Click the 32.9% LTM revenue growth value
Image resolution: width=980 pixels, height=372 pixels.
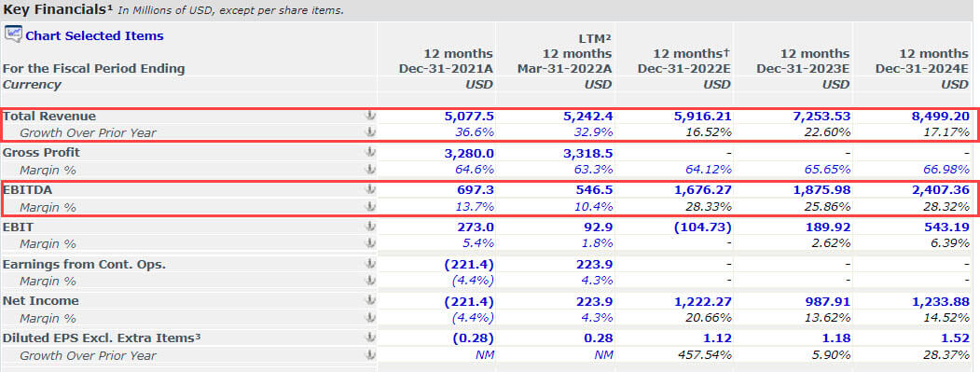[593, 132]
